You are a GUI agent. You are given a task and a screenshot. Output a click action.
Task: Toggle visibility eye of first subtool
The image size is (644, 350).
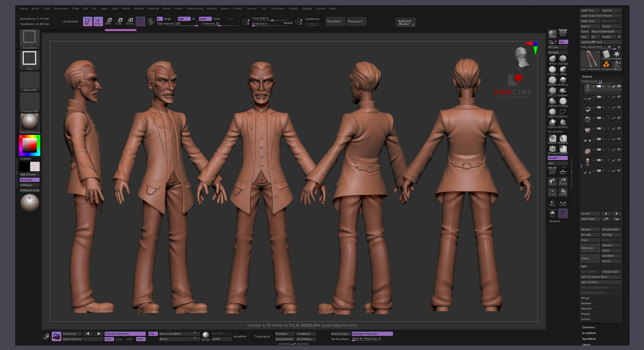click(619, 86)
